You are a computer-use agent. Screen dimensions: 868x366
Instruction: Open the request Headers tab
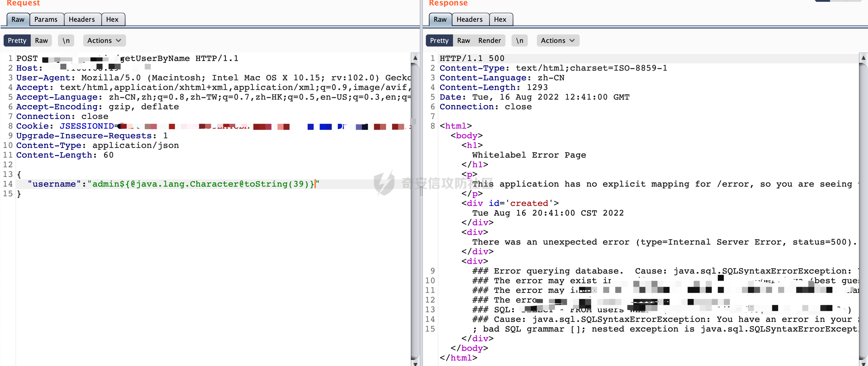pos(82,19)
